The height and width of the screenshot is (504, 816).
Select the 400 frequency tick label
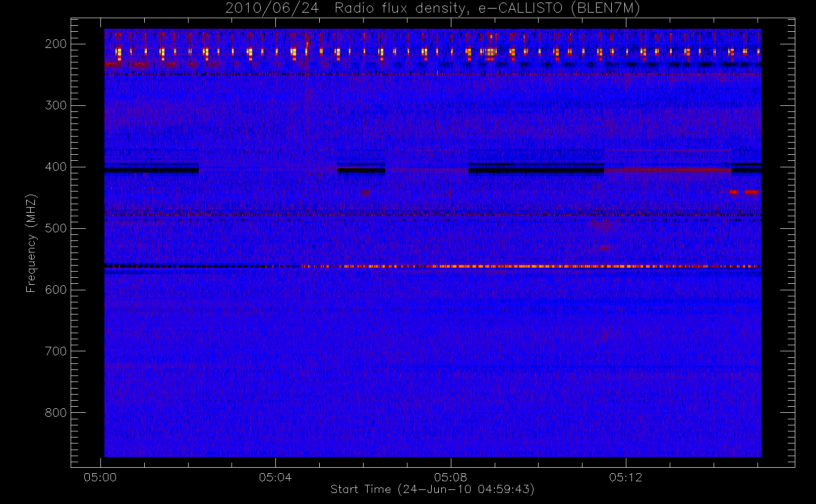point(56,167)
